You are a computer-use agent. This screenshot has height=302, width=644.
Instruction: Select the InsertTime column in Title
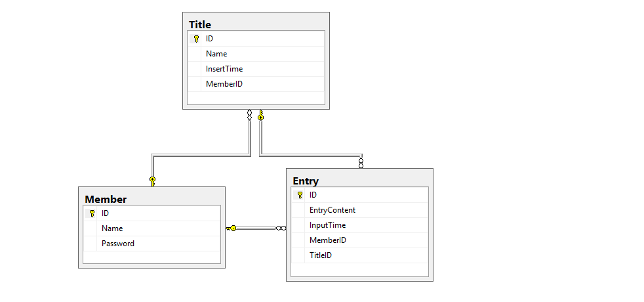point(224,69)
